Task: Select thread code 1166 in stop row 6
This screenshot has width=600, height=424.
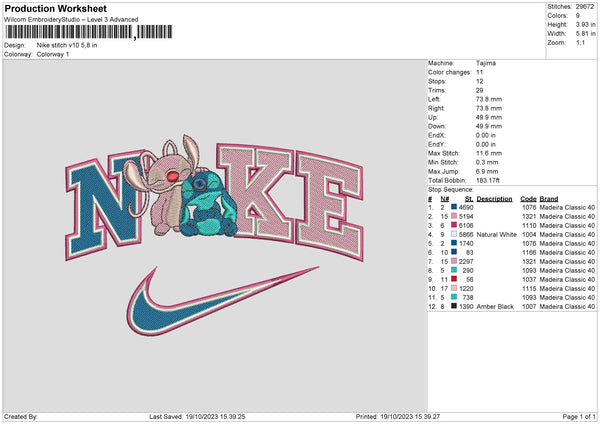Action: tap(529, 252)
